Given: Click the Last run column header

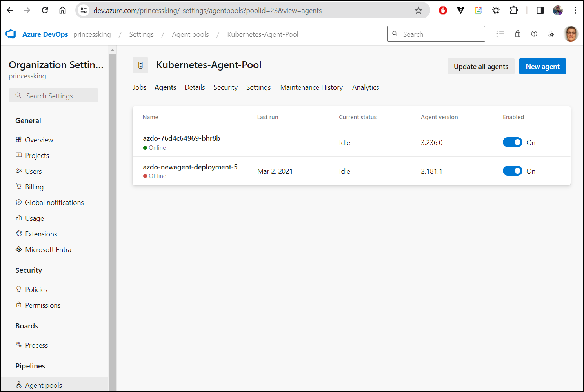Looking at the screenshot, I should click(x=267, y=117).
